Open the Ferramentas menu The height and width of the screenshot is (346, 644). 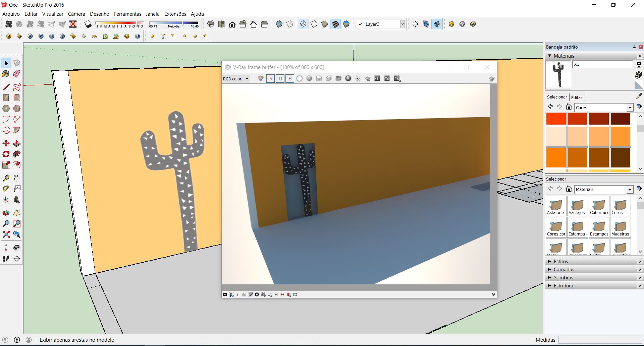(x=127, y=14)
